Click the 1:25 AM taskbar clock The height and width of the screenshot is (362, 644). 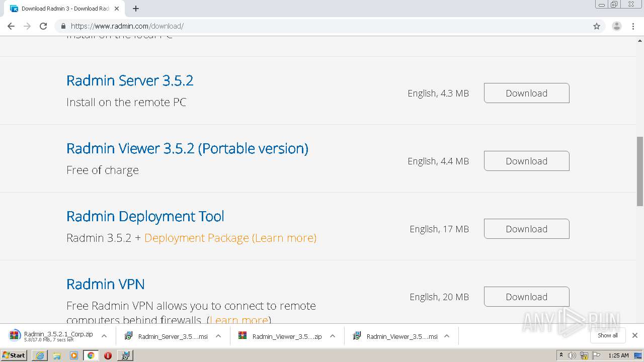pyautogui.click(x=618, y=355)
